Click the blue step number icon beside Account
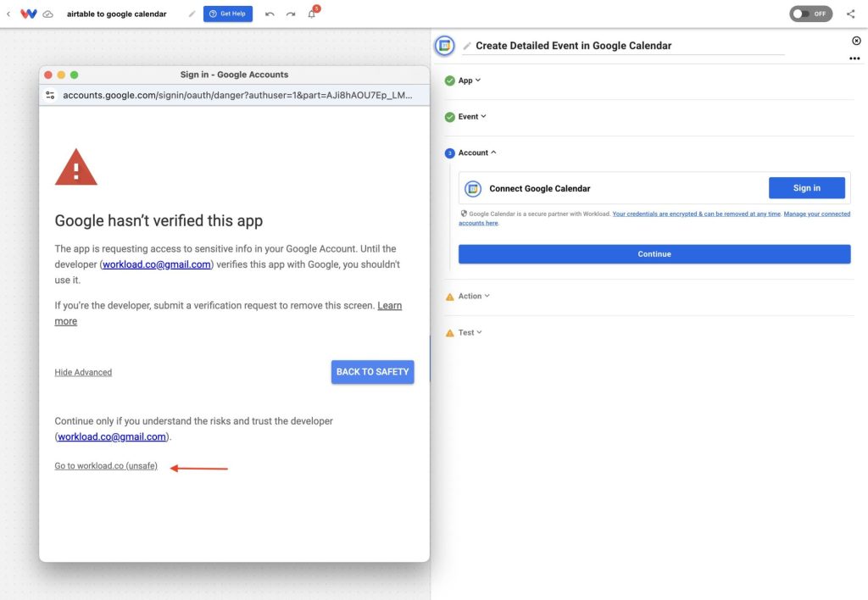Image resolution: width=868 pixels, height=600 pixels. click(449, 153)
